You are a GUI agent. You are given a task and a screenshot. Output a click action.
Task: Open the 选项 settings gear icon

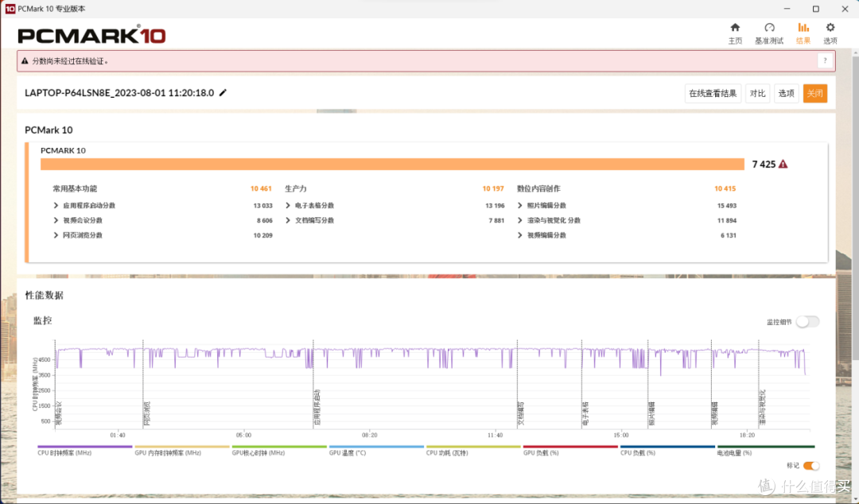[830, 27]
